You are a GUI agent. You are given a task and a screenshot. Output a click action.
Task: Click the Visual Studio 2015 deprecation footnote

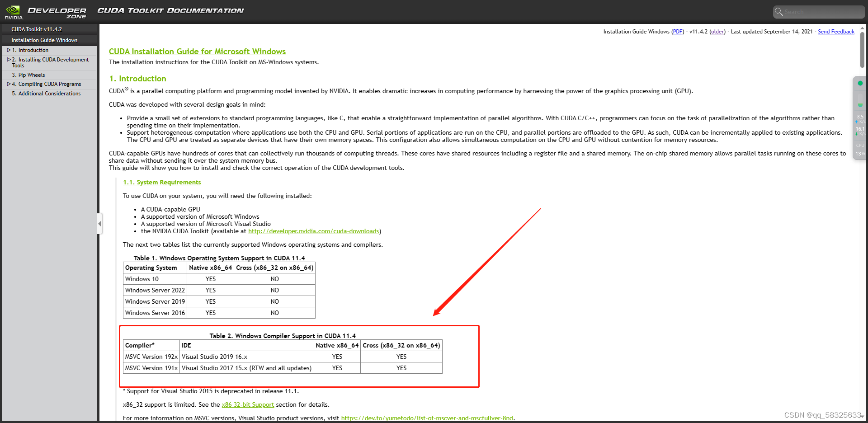[211, 391]
